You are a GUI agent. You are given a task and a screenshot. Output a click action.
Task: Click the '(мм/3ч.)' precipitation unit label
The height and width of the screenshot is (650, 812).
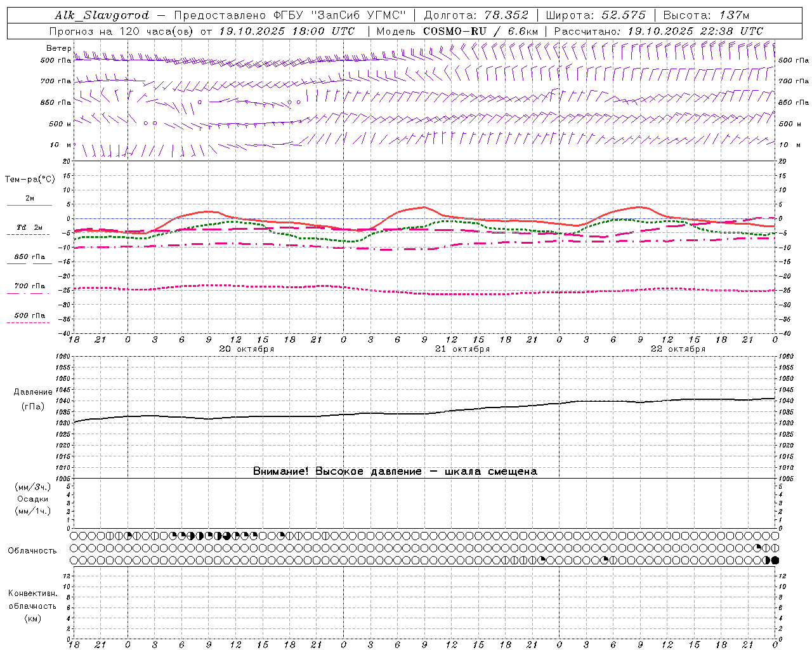point(32,487)
